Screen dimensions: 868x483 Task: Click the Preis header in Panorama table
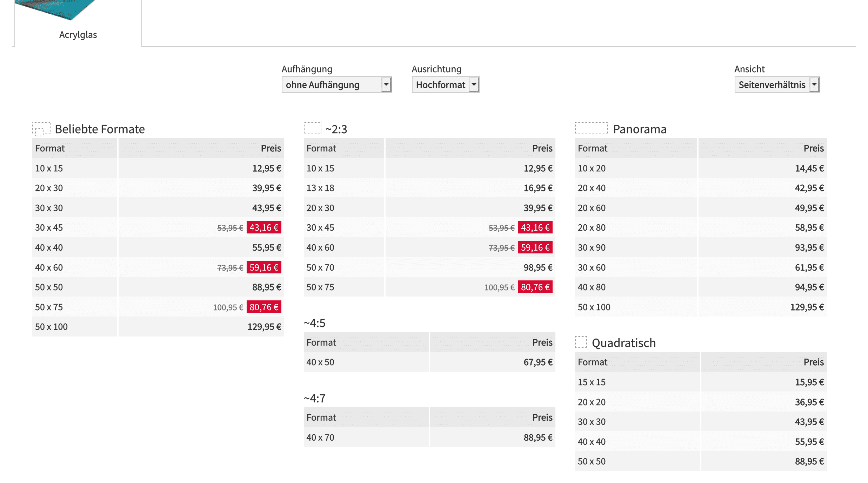[x=813, y=148]
